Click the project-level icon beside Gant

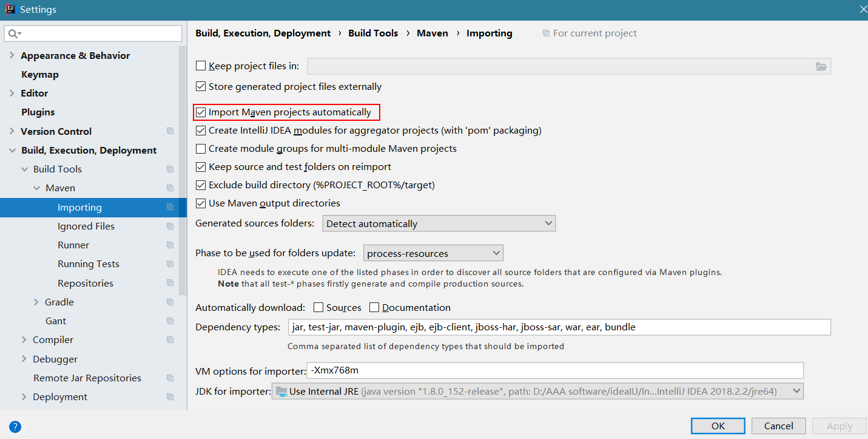click(x=170, y=321)
